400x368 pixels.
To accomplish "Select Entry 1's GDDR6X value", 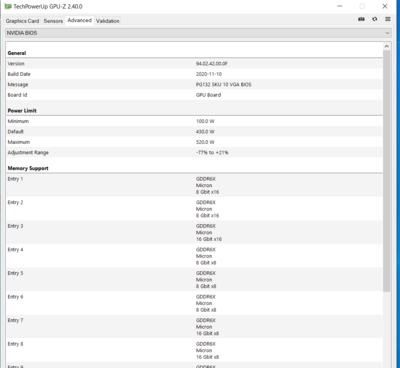I will (x=206, y=179).
